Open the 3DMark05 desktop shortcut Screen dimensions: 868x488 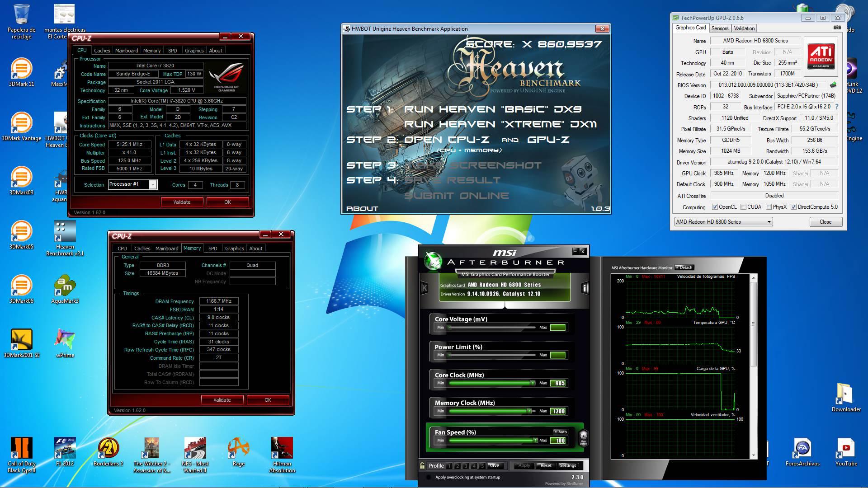[21, 235]
